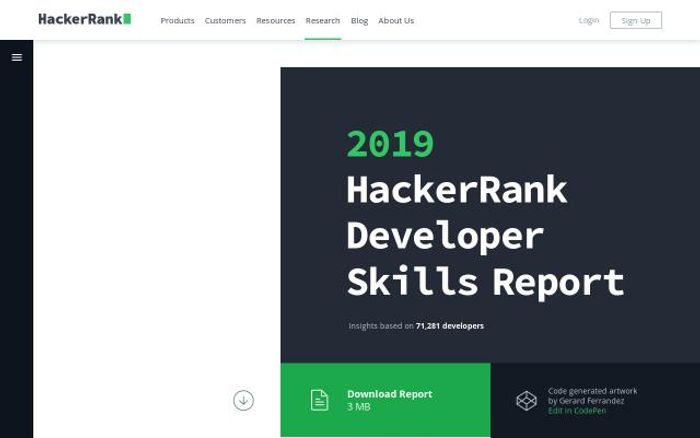
Task: Select the Research nav item
Action: click(323, 21)
